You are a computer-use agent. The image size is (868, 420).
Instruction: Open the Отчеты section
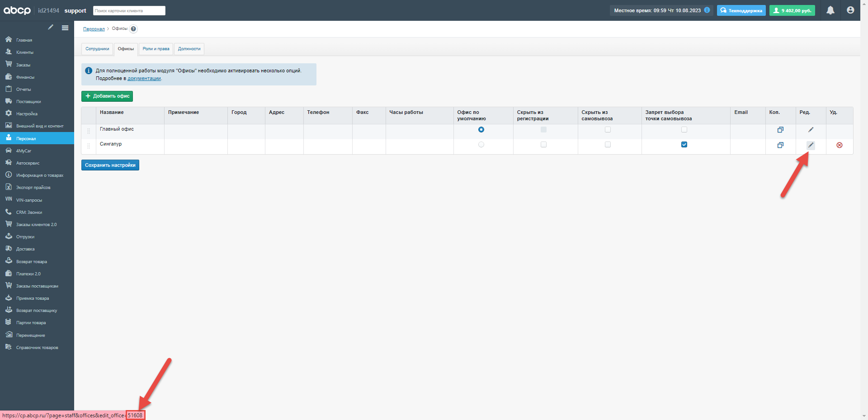tap(37, 90)
